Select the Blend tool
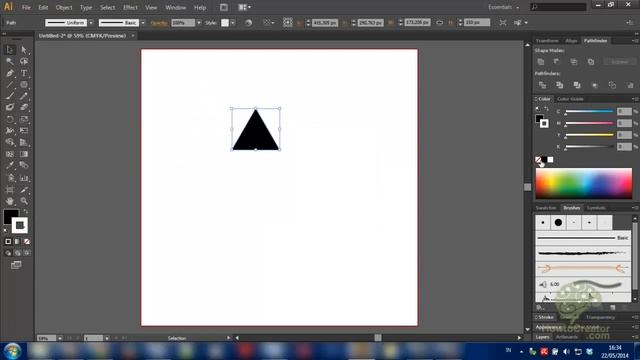This screenshot has height=360, width=640. click(x=24, y=166)
